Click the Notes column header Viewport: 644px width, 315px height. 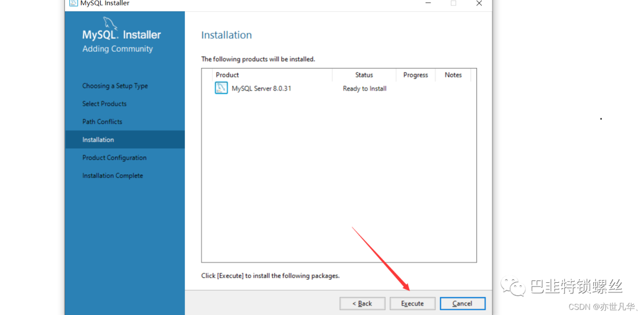[453, 75]
